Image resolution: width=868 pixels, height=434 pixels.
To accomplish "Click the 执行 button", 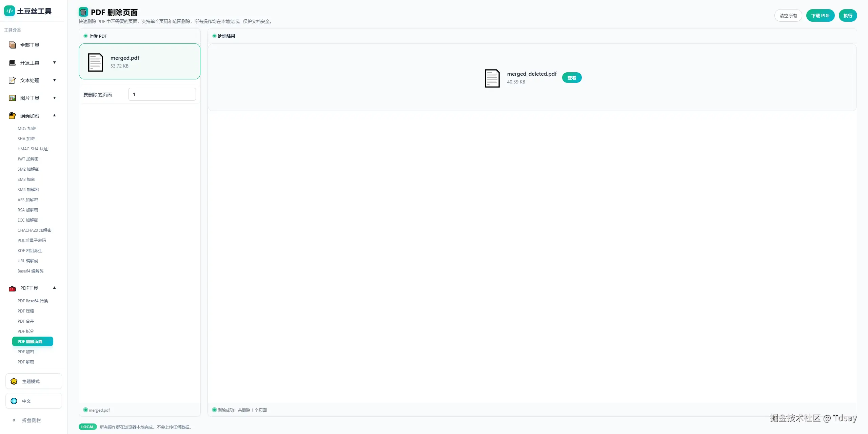I will (848, 16).
